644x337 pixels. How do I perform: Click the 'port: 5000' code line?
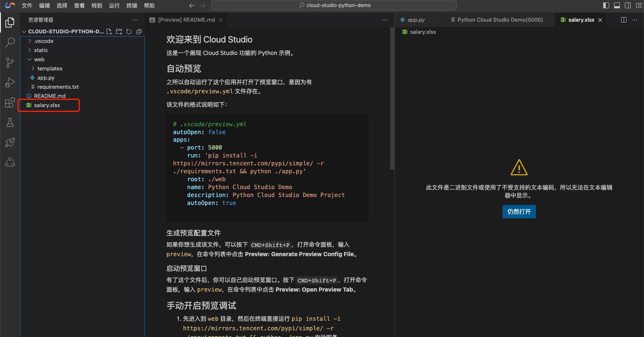click(x=201, y=147)
